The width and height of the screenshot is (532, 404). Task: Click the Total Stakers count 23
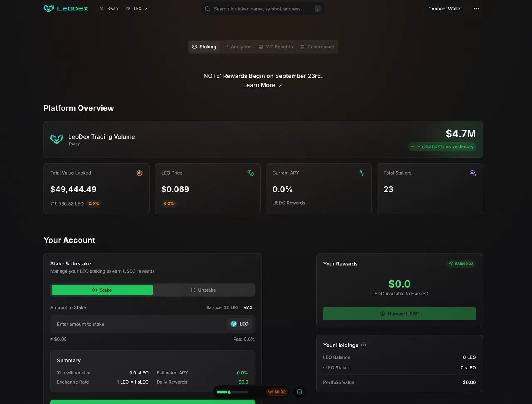(388, 189)
